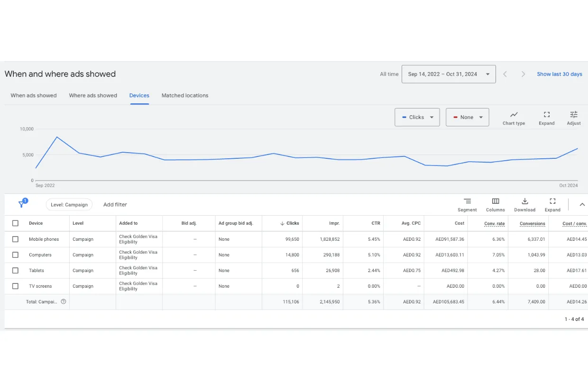
Task: Go to the next date range
Action: coord(523,74)
